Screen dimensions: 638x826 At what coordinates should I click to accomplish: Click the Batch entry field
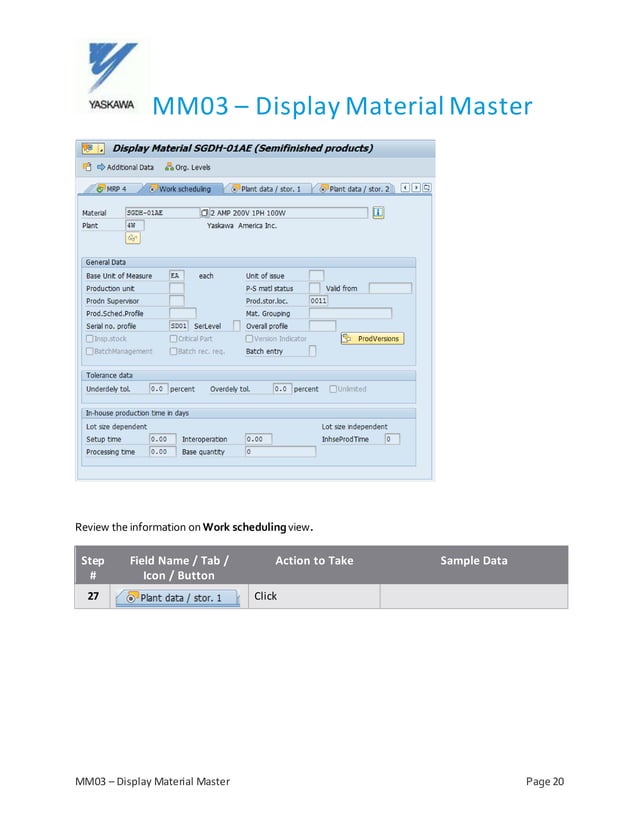click(x=312, y=351)
